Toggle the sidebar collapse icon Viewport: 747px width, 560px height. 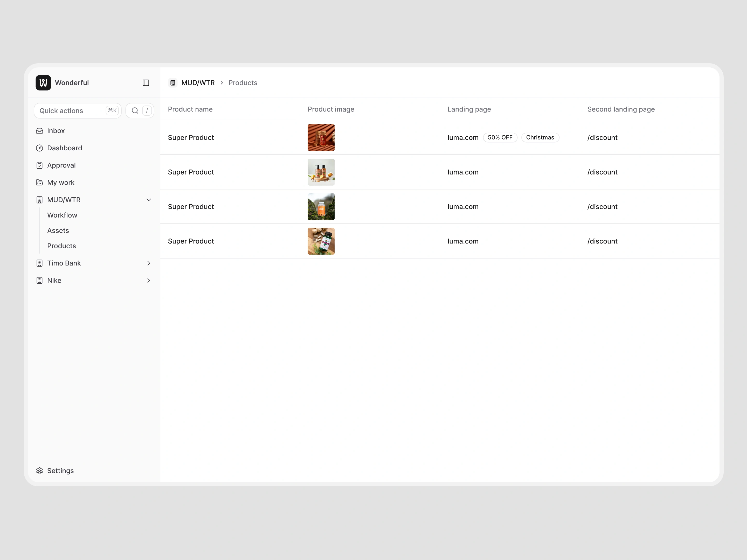tap(146, 83)
